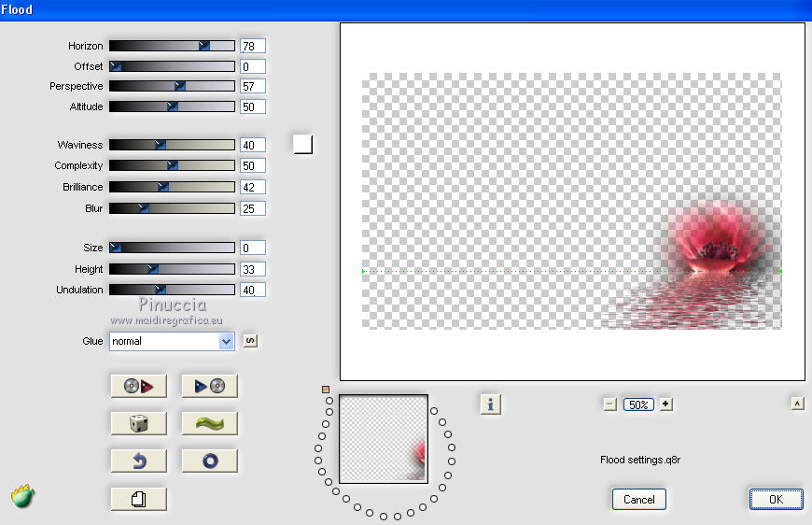Click the blue ring reset button

click(210, 461)
